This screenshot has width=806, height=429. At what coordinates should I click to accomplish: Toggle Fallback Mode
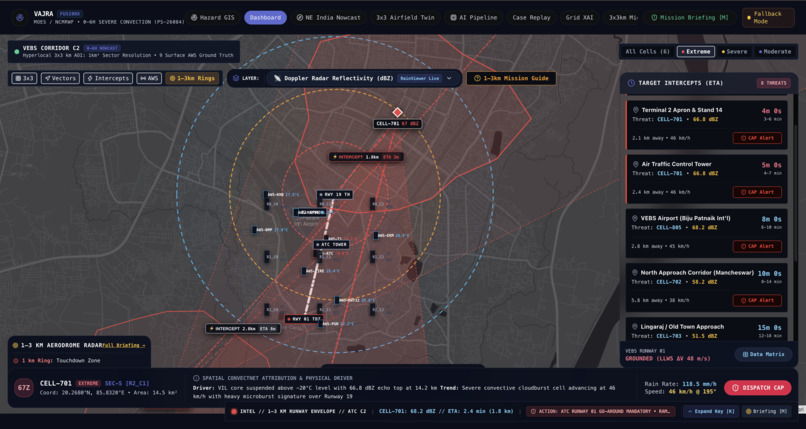(x=768, y=17)
